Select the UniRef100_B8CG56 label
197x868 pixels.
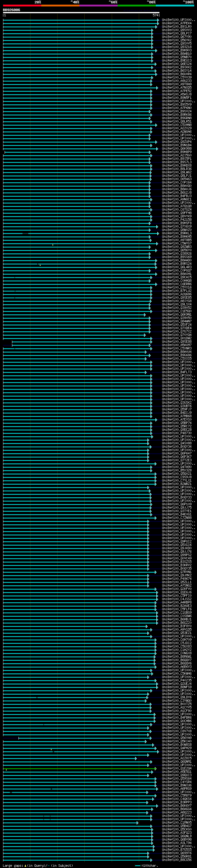click(176, 860)
